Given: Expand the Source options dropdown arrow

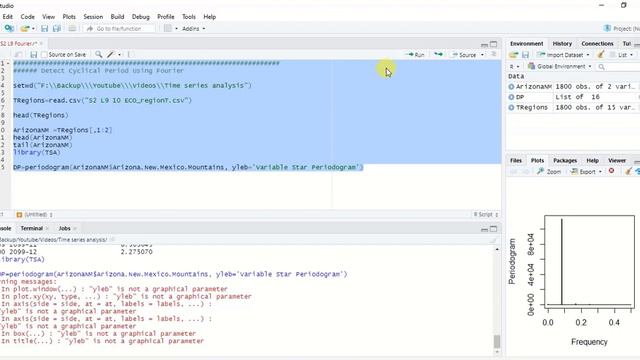Looking at the screenshot, I should (x=482, y=54).
